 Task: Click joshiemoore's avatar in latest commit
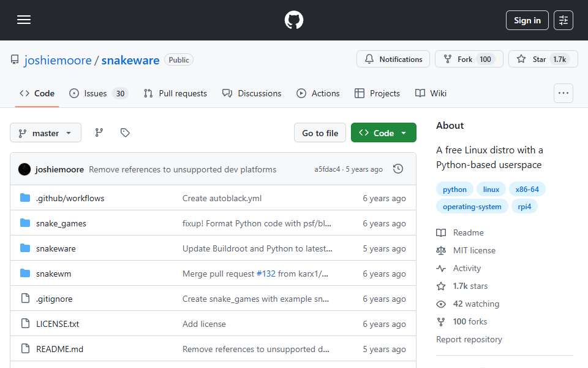click(x=24, y=169)
